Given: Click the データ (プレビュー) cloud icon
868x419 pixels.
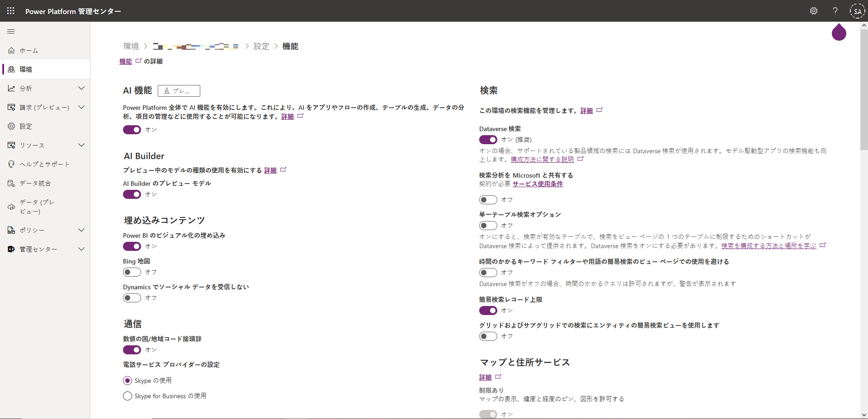Looking at the screenshot, I should tap(11, 207).
